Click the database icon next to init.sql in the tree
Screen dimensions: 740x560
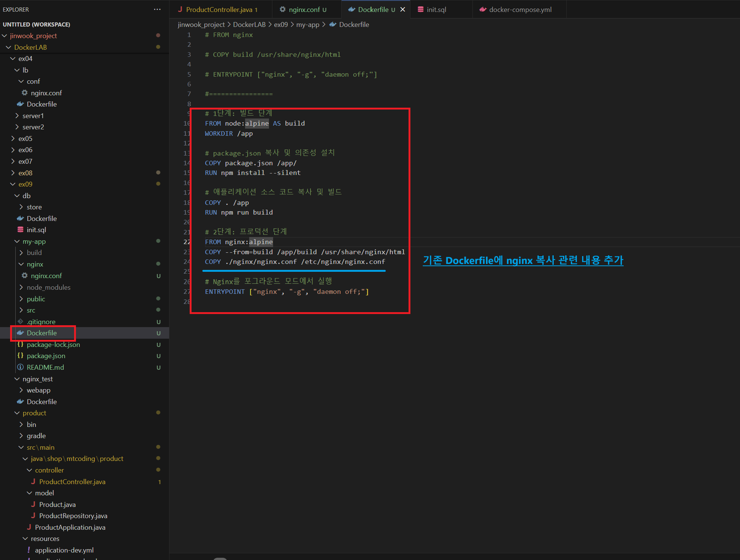21,230
